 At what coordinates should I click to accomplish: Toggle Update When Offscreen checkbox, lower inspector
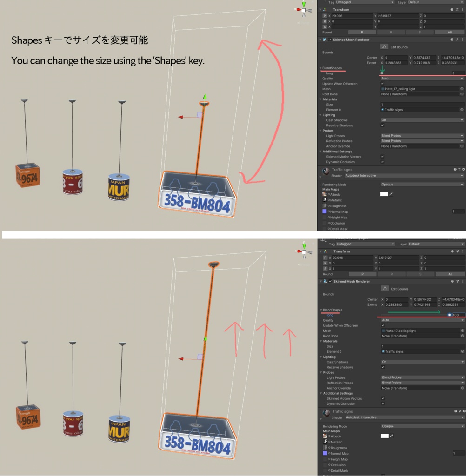tap(383, 325)
